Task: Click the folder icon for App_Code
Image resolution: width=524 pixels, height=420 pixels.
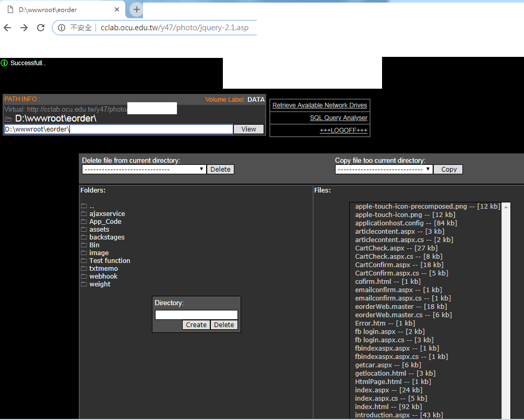Action: (x=84, y=222)
